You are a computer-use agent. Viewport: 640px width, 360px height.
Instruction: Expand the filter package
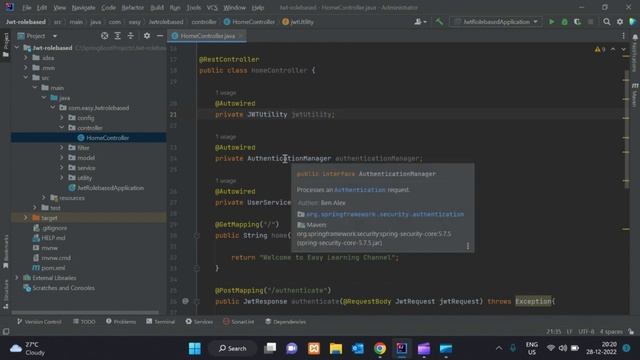(62, 147)
